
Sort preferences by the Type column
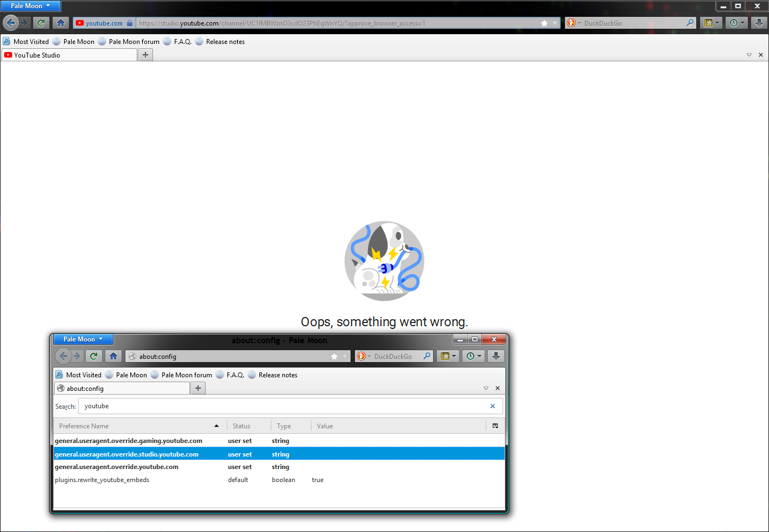(x=291, y=426)
